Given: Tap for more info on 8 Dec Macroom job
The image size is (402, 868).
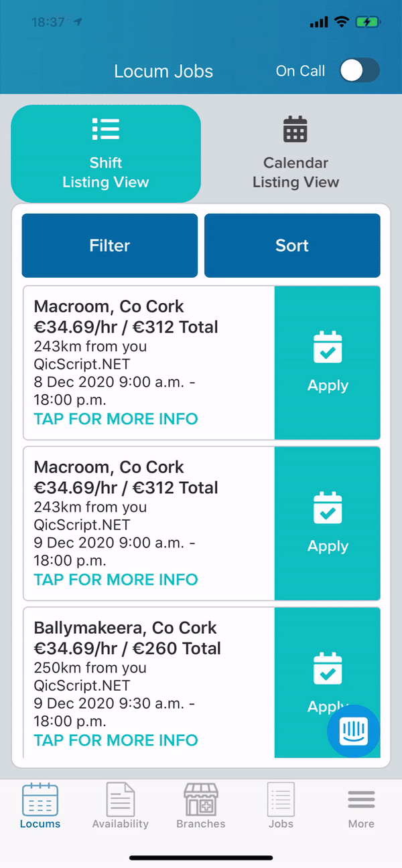Looking at the screenshot, I should click(x=116, y=419).
